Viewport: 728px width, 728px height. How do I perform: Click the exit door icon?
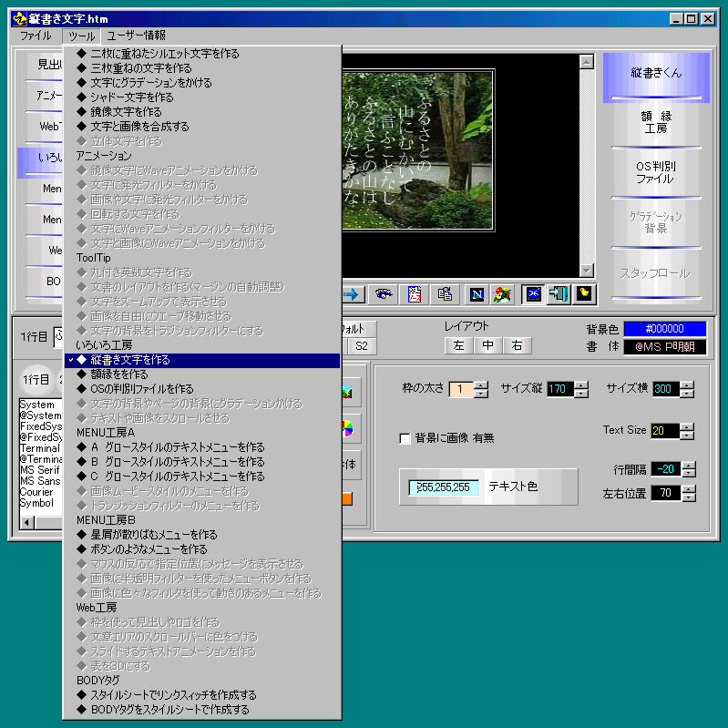(559, 293)
